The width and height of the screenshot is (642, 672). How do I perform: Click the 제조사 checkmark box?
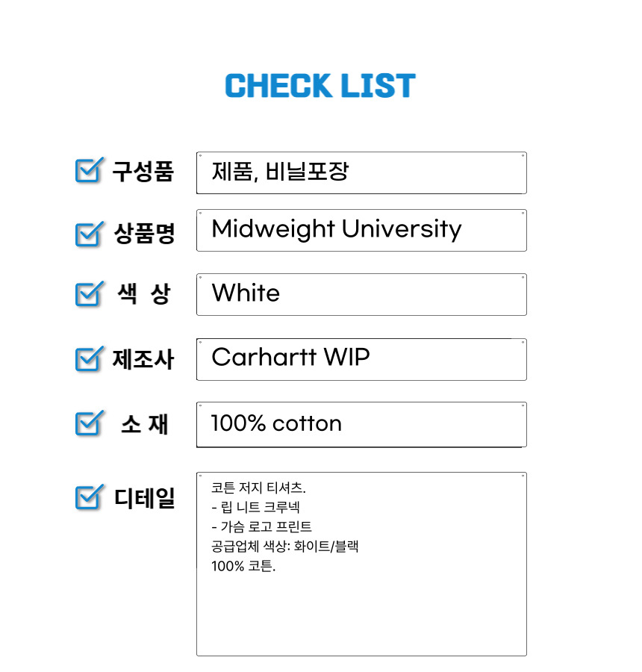[87, 359]
